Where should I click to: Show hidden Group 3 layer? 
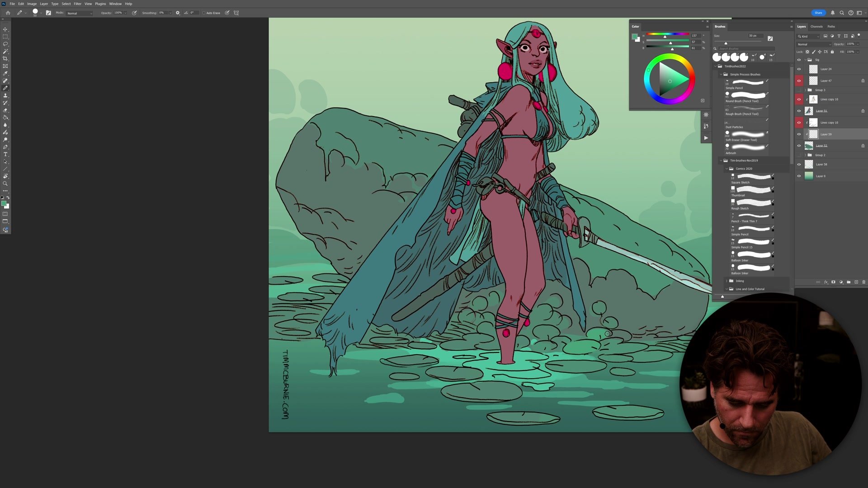point(799,90)
